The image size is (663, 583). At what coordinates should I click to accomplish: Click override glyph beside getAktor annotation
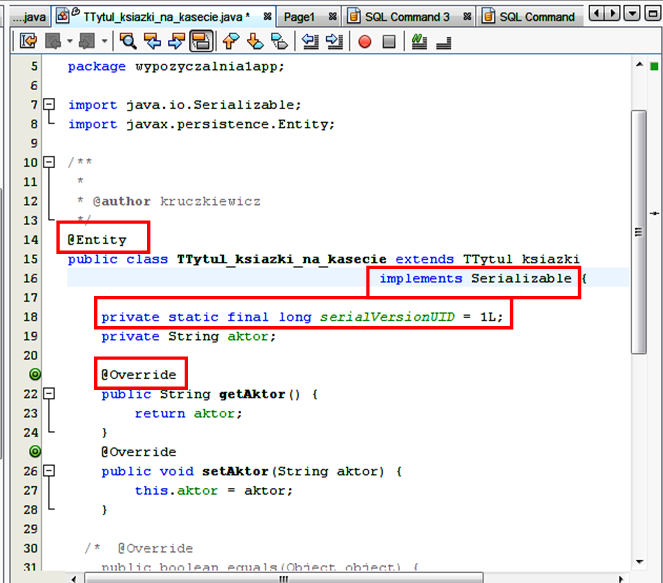[35, 375]
